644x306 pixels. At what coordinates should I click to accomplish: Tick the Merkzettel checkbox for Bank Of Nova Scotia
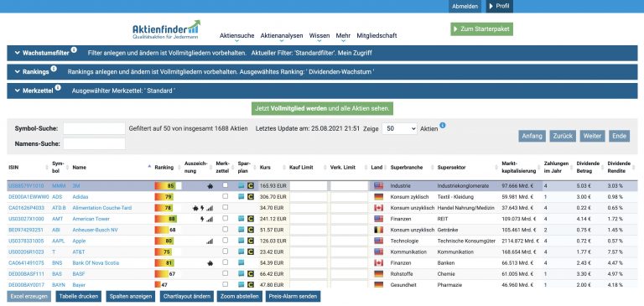(225, 262)
